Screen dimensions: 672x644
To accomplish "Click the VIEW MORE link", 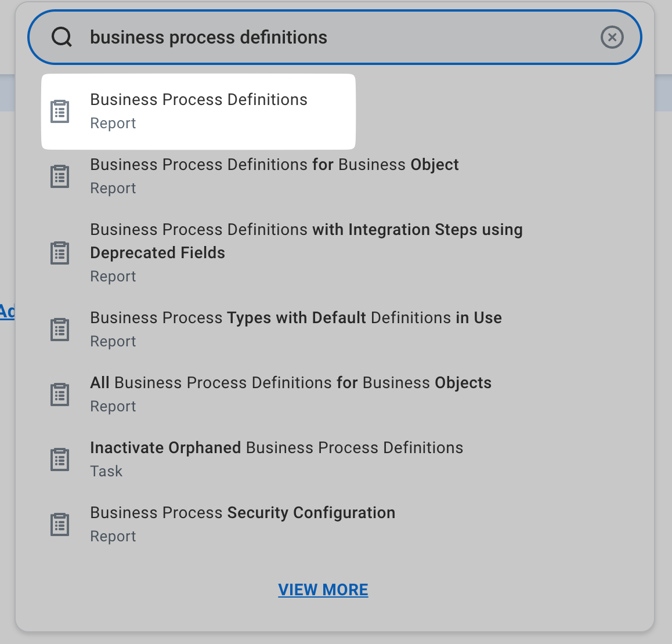I will [x=323, y=589].
